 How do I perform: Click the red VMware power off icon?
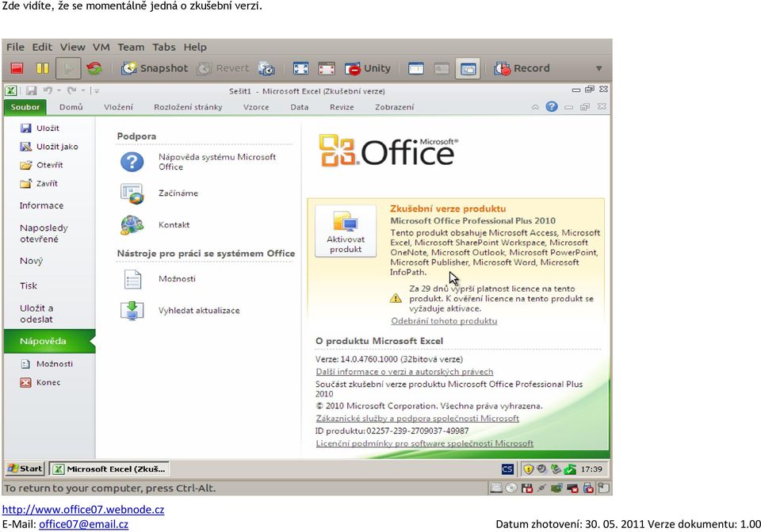pyautogui.click(x=17, y=68)
